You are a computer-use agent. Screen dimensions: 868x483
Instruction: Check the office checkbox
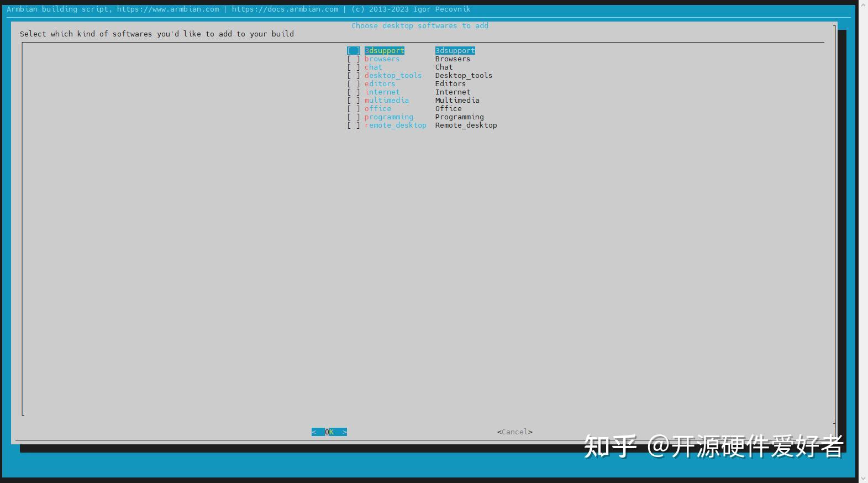pos(354,109)
